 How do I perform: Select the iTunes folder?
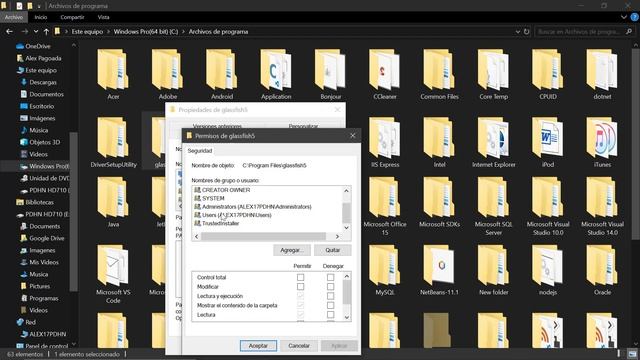tap(602, 142)
